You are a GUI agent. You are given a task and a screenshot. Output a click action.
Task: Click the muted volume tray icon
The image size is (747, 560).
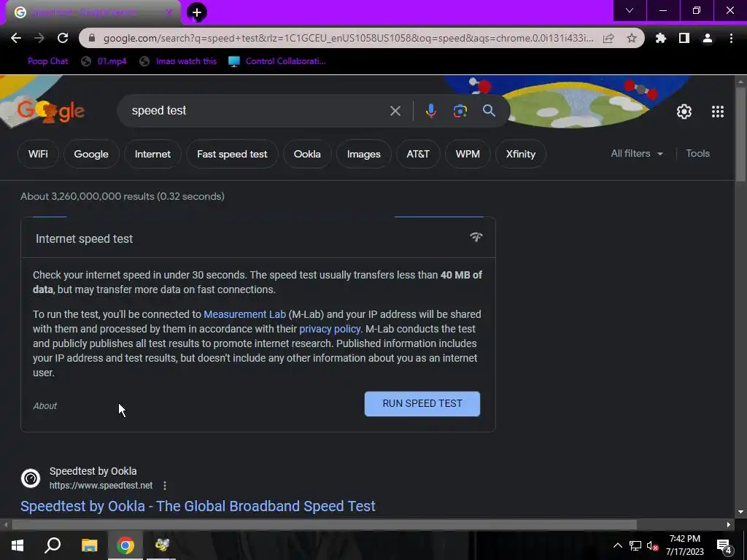click(x=652, y=545)
